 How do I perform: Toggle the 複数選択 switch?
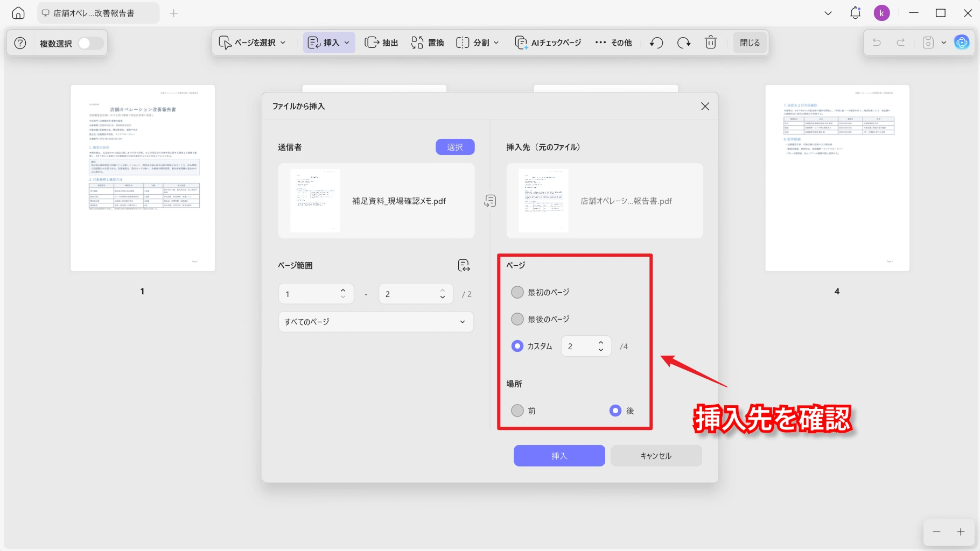[x=90, y=44]
